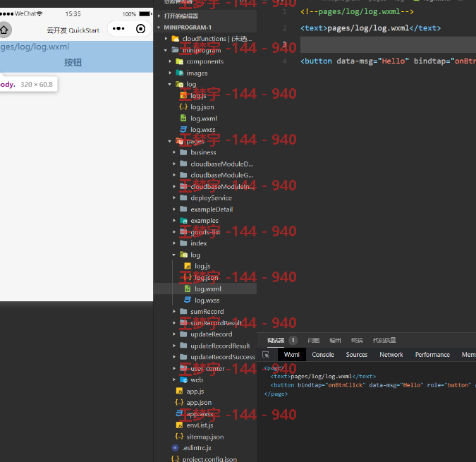476x462 pixels.
Task: Expand the deployService folder arrow
Action: pos(174,197)
